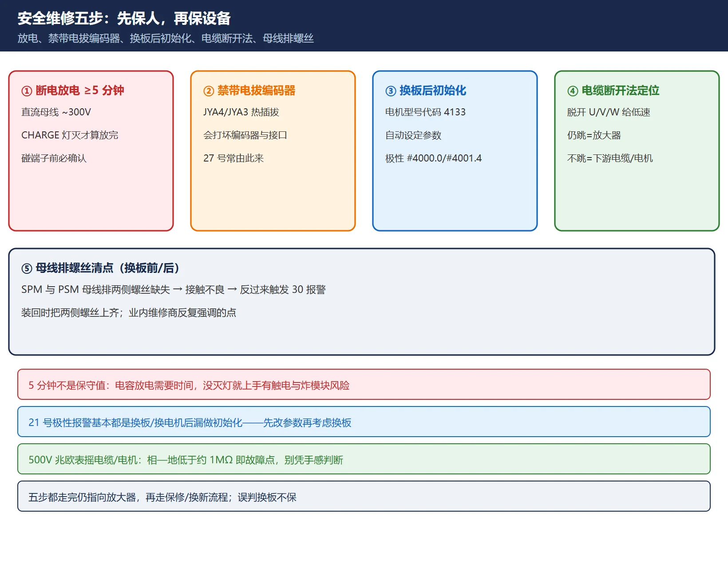The width and height of the screenshot is (728, 568).
Task: Click the line 极性 #4000.0/#4001.4
Action: [433, 158]
